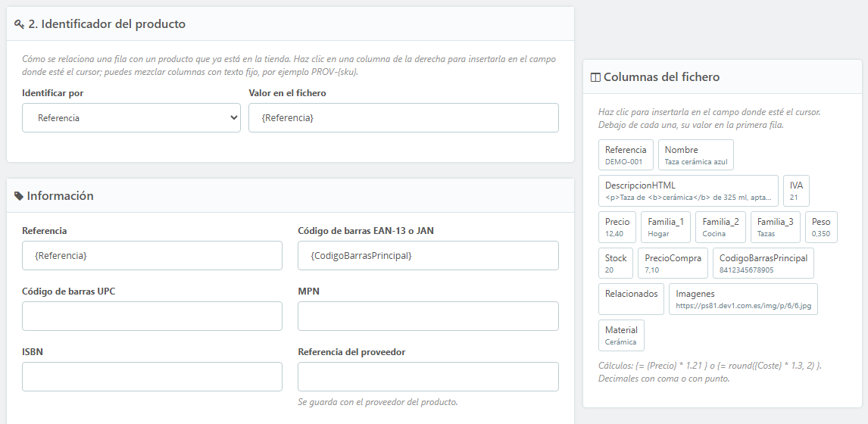Screen dimensions: 868x424
Task: Click the 'Haz clic para insertarla' instruction text
Action: tap(709, 118)
